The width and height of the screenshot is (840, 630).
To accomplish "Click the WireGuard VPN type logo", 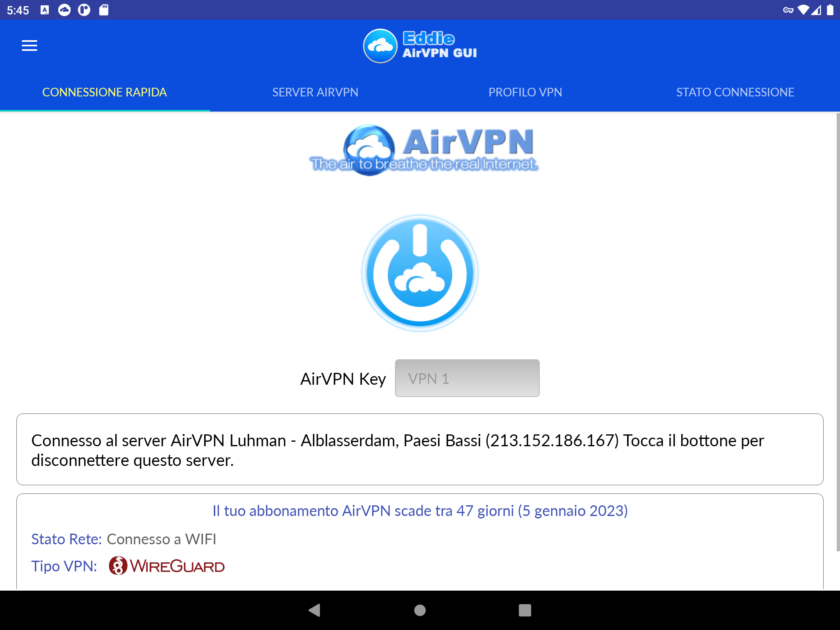I will point(167,566).
